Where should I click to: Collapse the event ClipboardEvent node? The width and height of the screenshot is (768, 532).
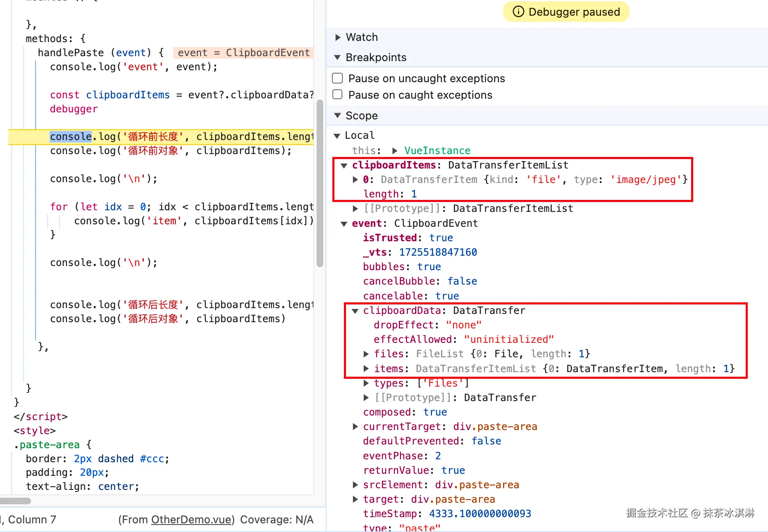point(344,223)
